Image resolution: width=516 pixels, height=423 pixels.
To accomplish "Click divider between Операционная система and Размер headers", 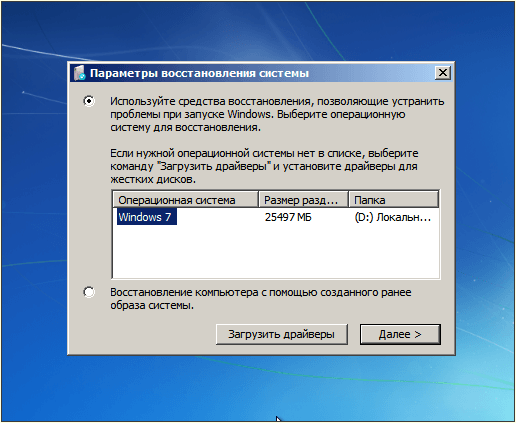I will click(x=259, y=200).
